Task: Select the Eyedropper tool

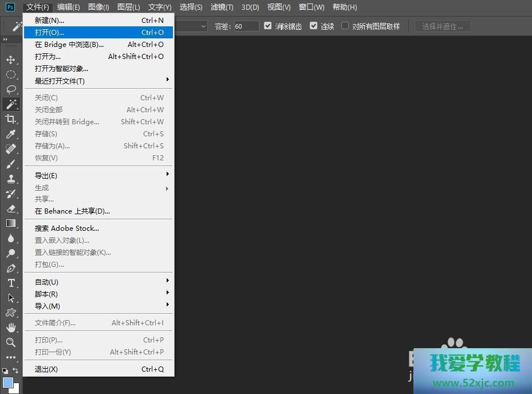Action: pyautogui.click(x=10, y=134)
